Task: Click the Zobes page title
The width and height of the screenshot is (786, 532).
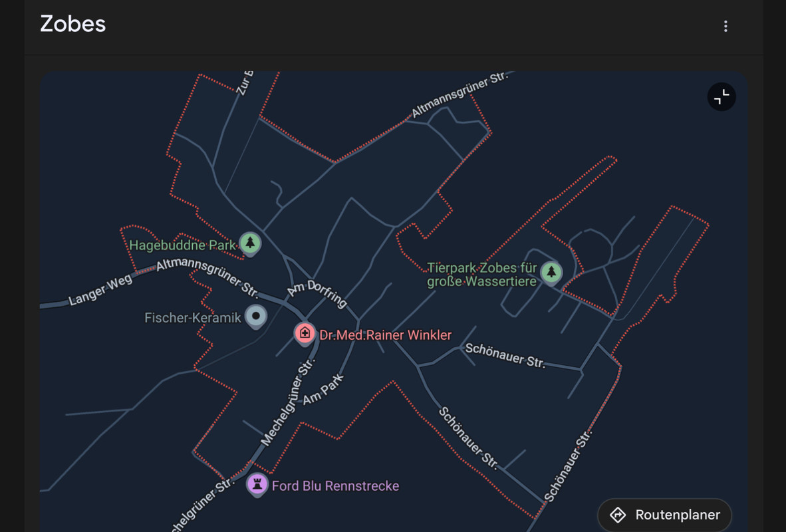Action: click(x=73, y=24)
